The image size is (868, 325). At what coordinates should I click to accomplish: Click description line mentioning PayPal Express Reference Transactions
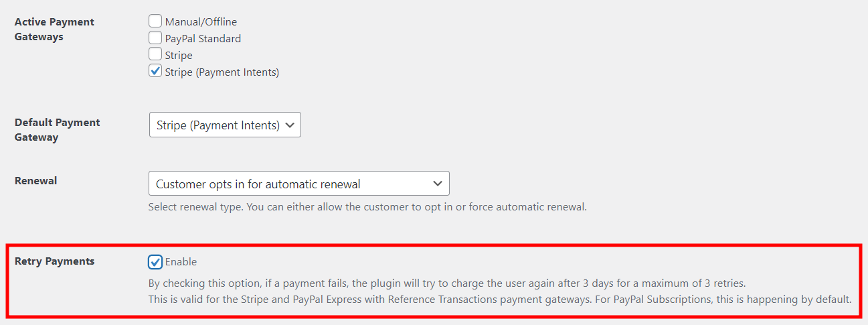499,299
